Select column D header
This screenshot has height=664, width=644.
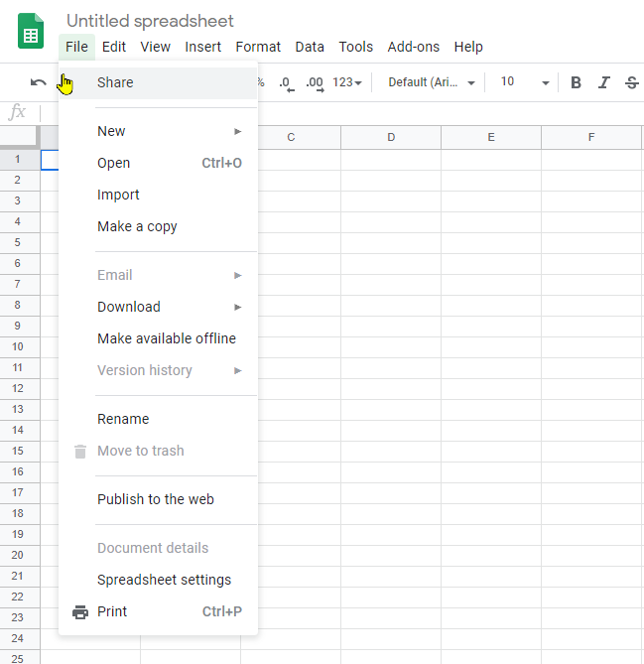[391, 137]
